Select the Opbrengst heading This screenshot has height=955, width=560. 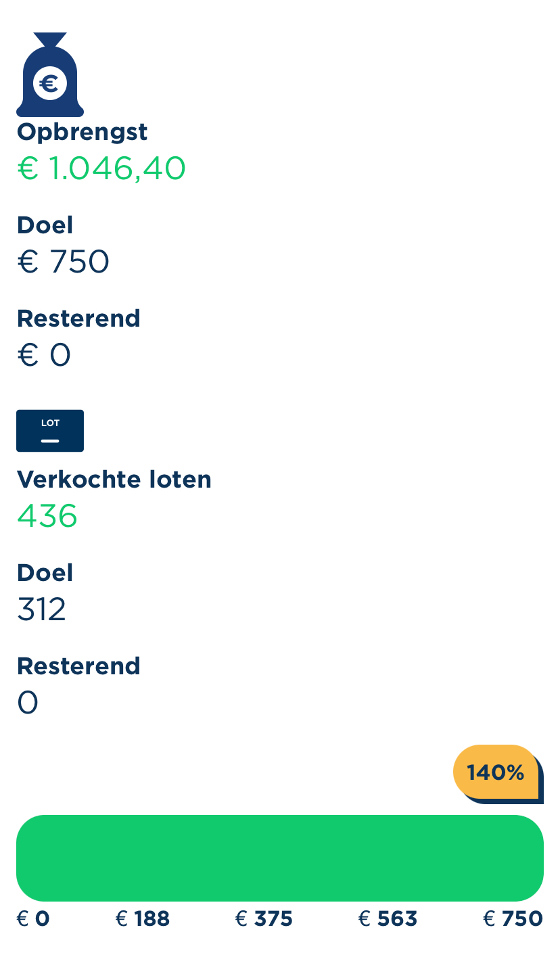(82, 132)
